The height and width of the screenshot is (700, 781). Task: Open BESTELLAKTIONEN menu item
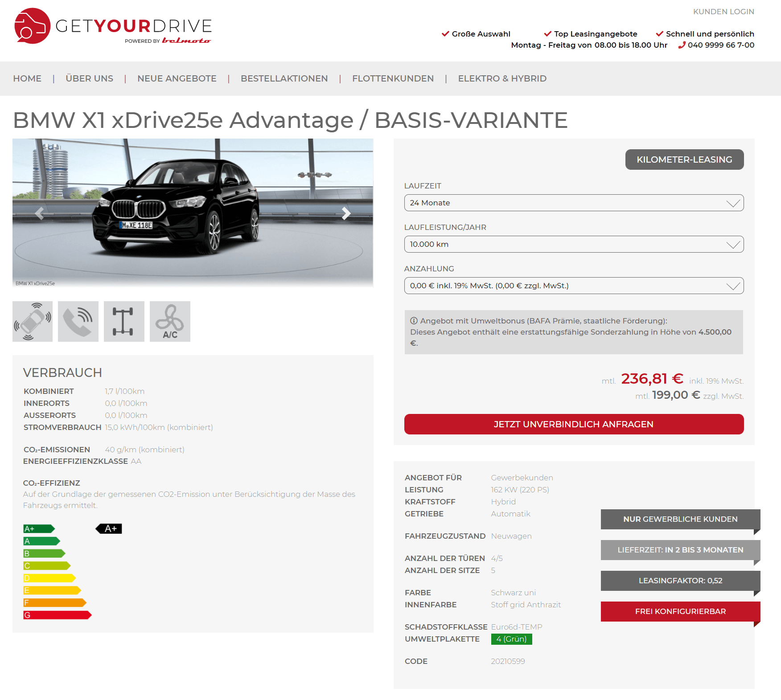284,78
